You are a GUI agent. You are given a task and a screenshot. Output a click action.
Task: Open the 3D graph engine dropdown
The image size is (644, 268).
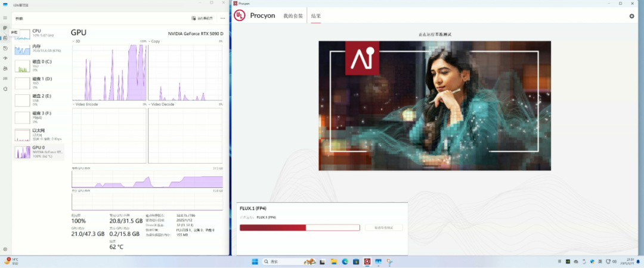pyautogui.click(x=76, y=42)
